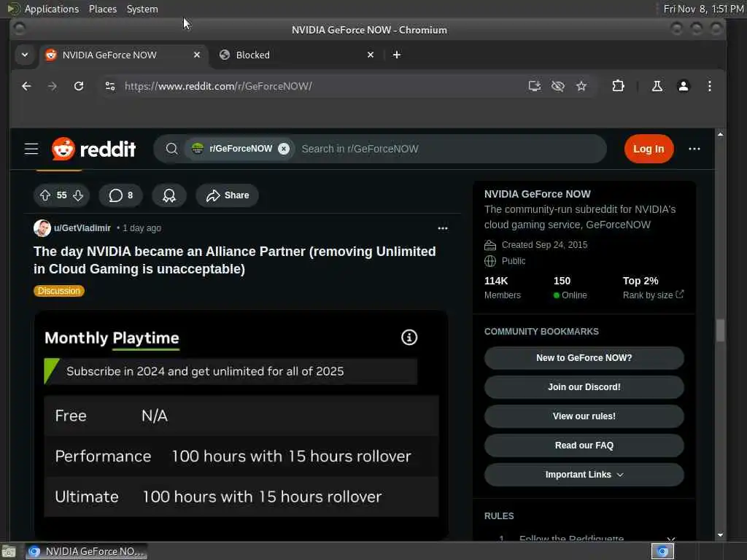This screenshot has height=560, width=747.
Task: Open the u/GetVladimir username link
Action: (82, 228)
